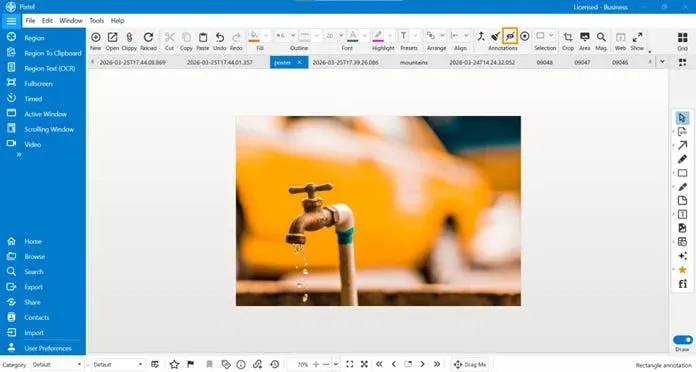This screenshot has width=696, height=372.
Task: Toggle hide annotations eye icon
Action: click(x=510, y=36)
